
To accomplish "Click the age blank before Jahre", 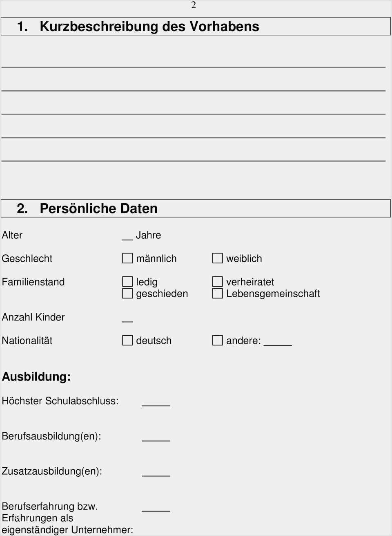I will pos(127,236).
